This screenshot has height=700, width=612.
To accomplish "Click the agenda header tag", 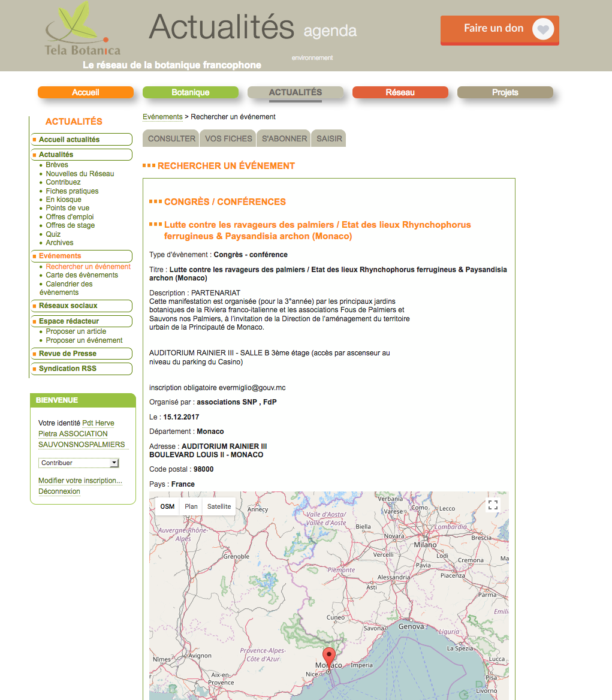I will click(330, 31).
